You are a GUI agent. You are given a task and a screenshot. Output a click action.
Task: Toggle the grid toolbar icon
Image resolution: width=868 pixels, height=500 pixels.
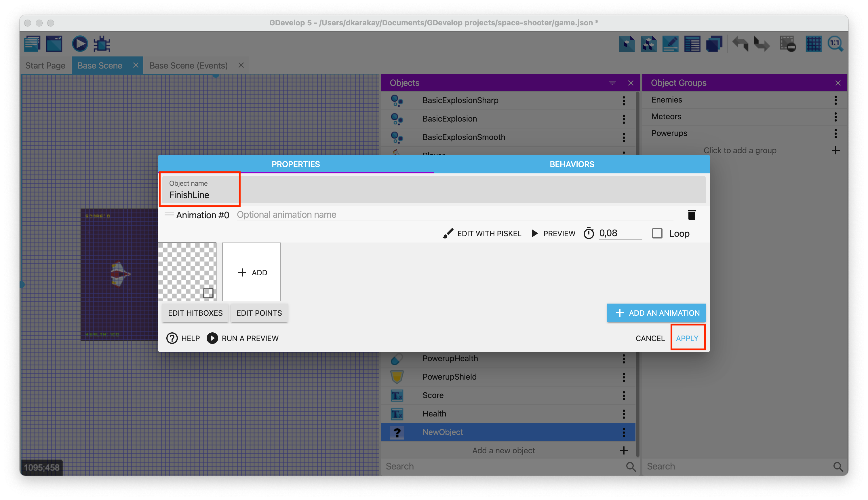pos(813,44)
